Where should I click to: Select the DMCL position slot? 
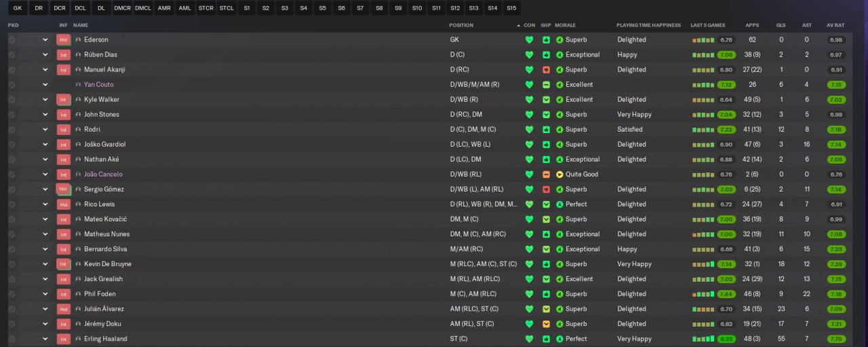click(x=143, y=8)
